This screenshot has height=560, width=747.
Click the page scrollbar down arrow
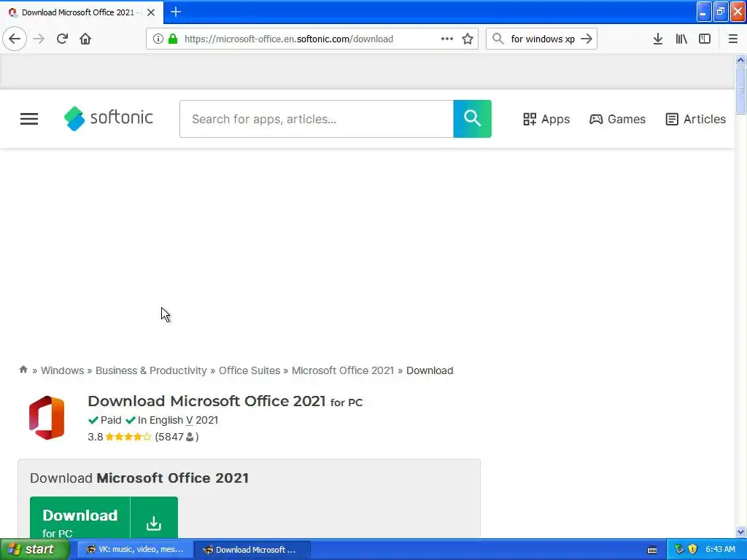740,532
